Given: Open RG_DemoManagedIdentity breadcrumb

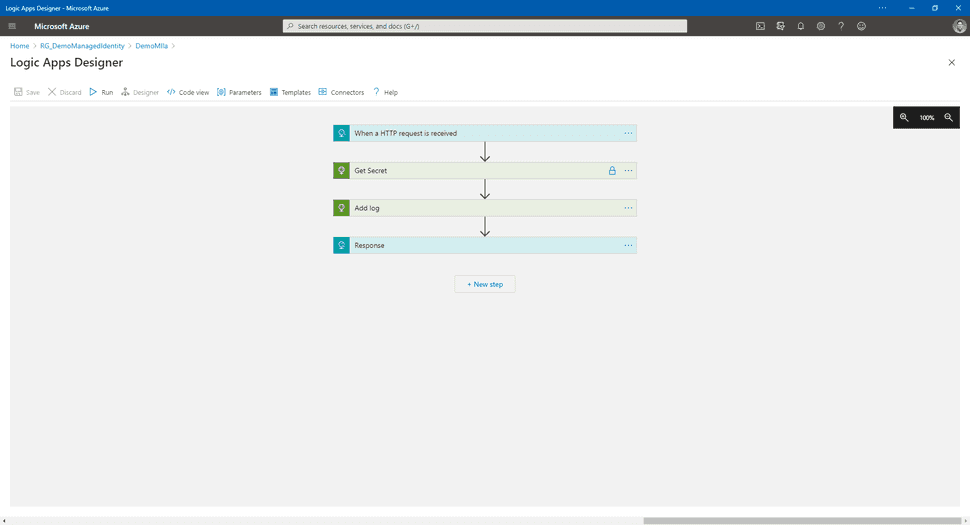Looking at the screenshot, I should [x=82, y=46].
